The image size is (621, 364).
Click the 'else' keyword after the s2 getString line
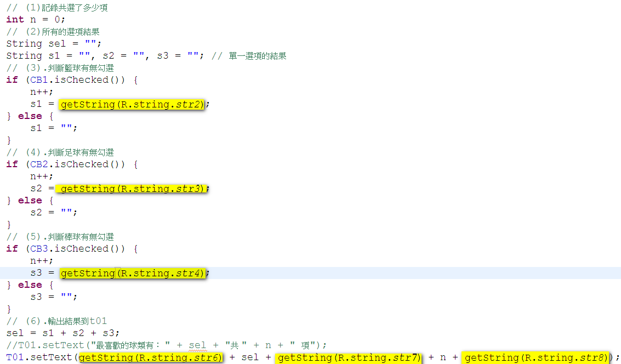point(30,201)
